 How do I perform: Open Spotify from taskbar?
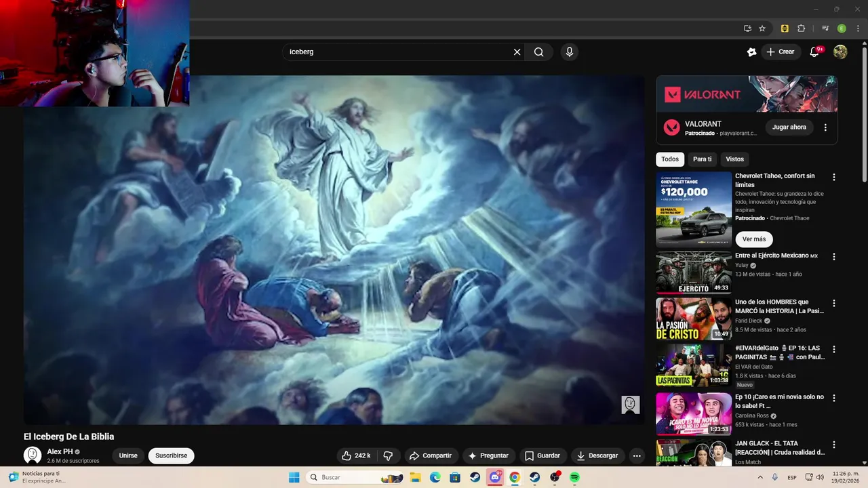[x=574, y=477]
